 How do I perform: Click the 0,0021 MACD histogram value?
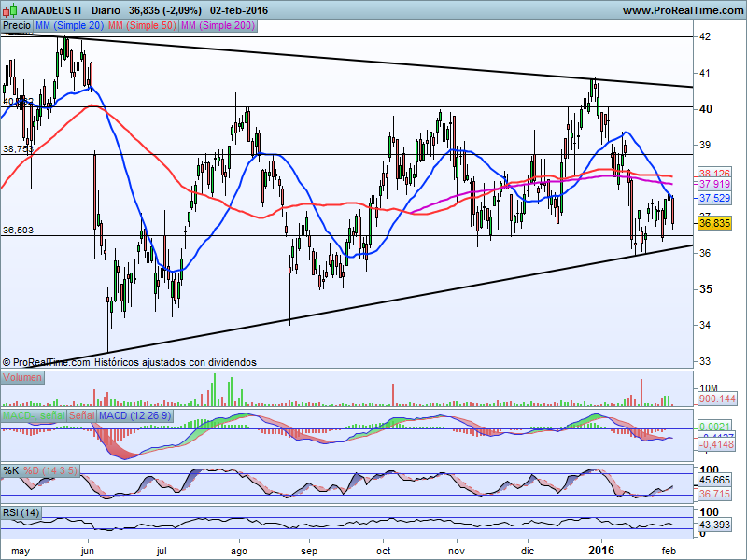tap(714, 427)
